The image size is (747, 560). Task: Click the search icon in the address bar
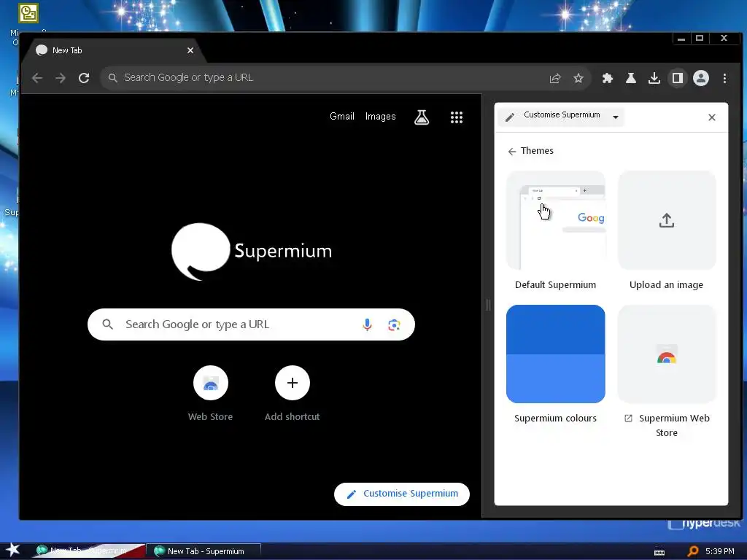tap(112, 77)
